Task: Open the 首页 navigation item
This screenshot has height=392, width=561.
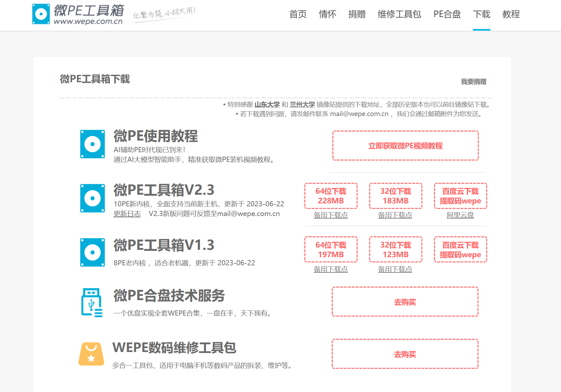Action: tap(298, 14)
